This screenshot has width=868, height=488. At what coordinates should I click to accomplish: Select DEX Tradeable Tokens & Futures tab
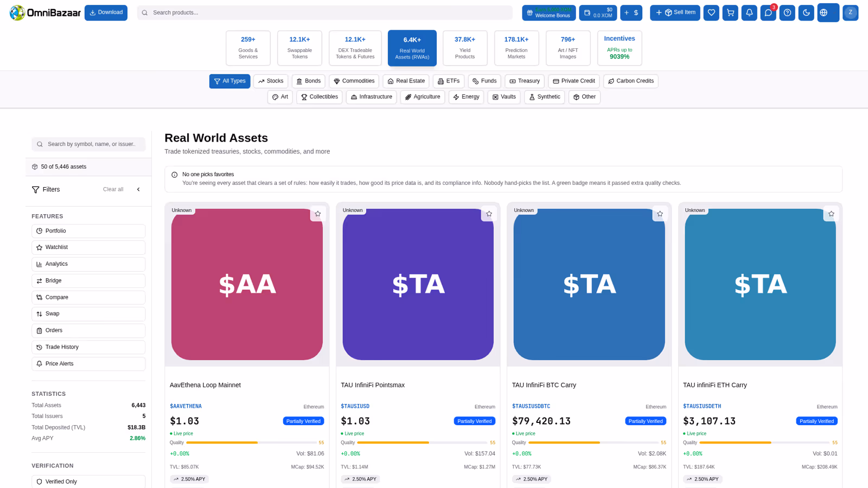tap(355, 48)
